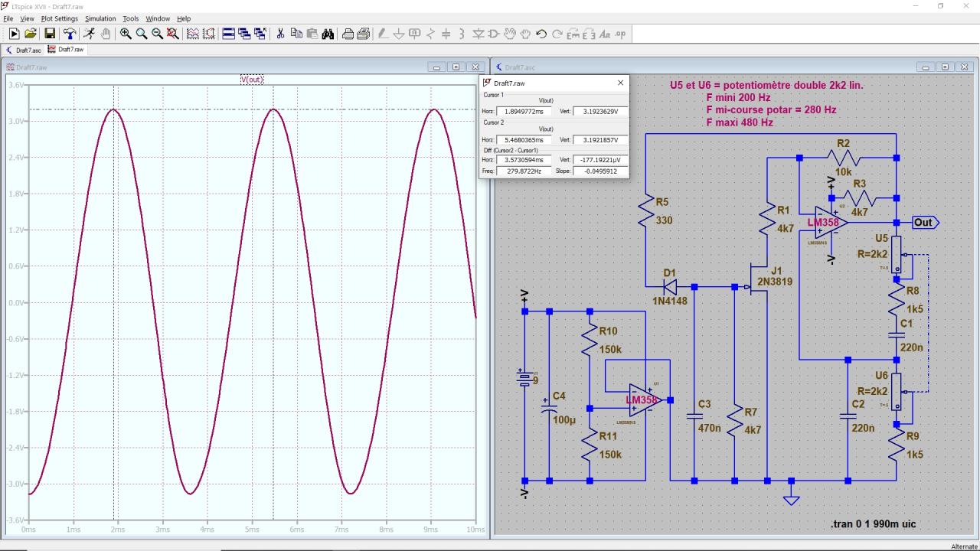The image size is (980, 551).
Task: Click the Cursor 1 Horz value field
Action: pyautogui.click(x=523, y=112)
